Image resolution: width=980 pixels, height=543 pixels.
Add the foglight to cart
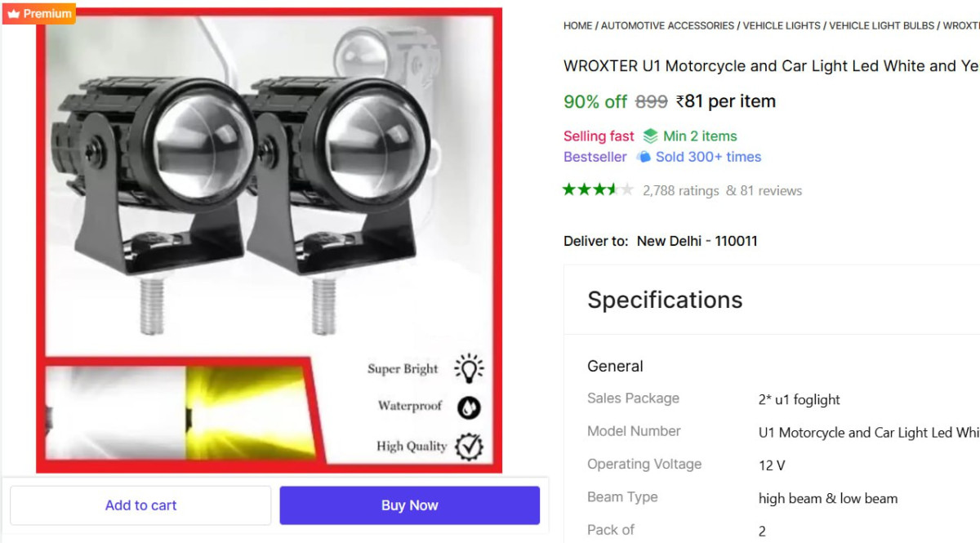point(140,505)
